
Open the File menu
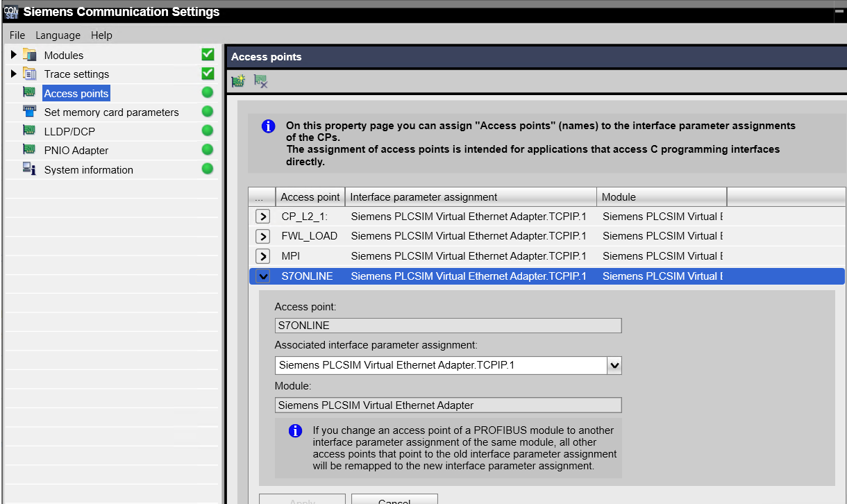coord(17,35)
